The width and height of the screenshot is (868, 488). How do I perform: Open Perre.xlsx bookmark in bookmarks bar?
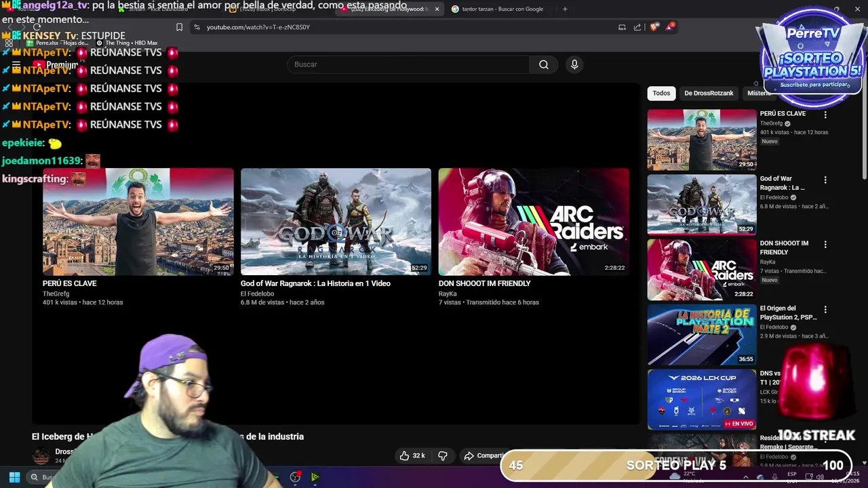[x=58, y=43]
